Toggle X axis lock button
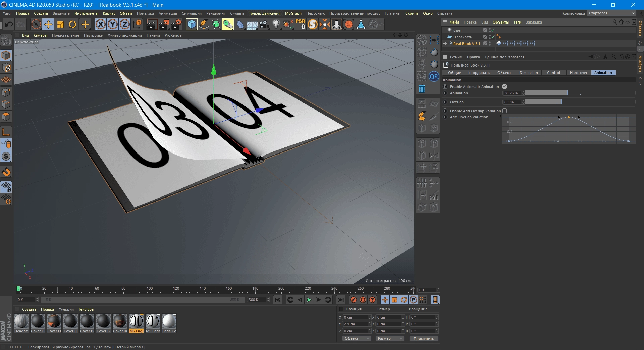The width and height of the screenshot is (644, 350). pyautogui.click(x=100, y=24)
